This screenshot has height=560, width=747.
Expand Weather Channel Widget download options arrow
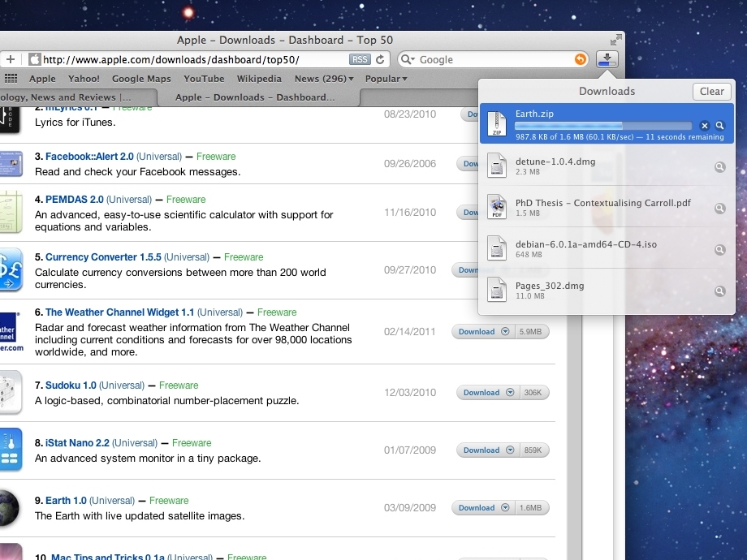(506, 332)
